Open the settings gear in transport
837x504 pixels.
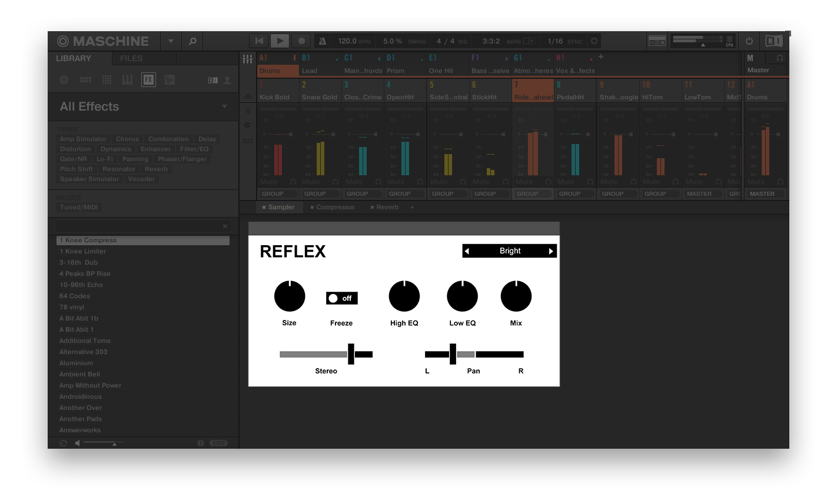coord(594,41)
